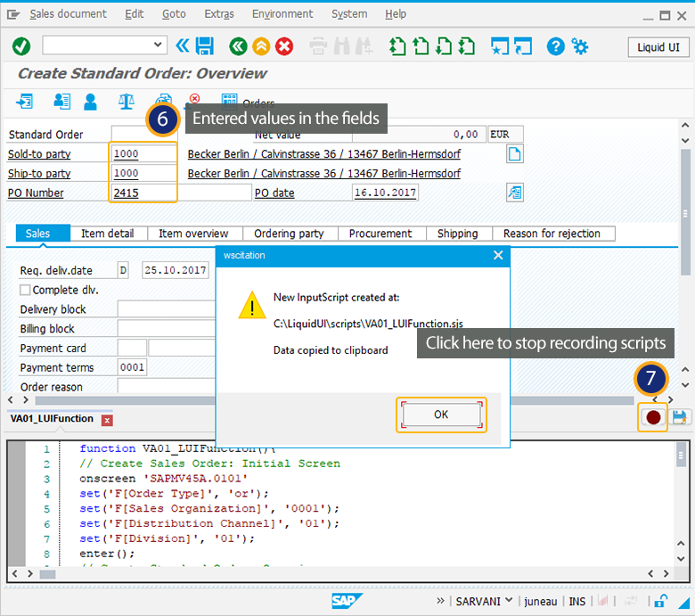
Task: Open the System menu
Action: pyautogui.click(x=349, y=14)
